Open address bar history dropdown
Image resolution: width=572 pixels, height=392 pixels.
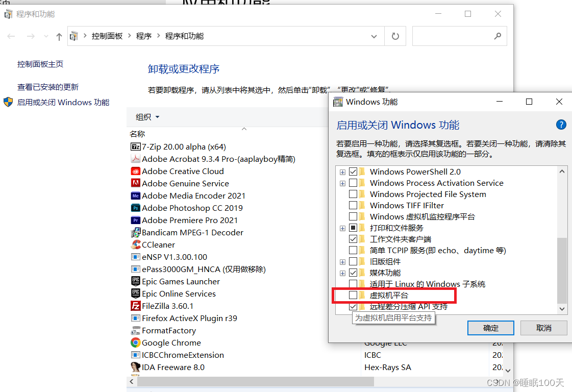[374, 36]
